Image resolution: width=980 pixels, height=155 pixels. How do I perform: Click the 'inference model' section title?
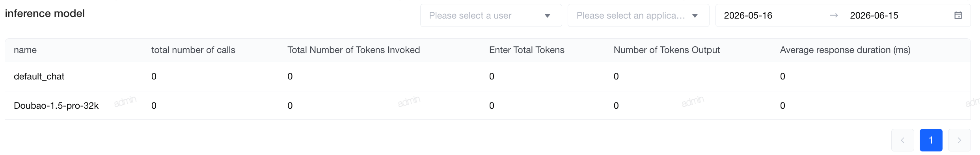click(x=45, y=13)
